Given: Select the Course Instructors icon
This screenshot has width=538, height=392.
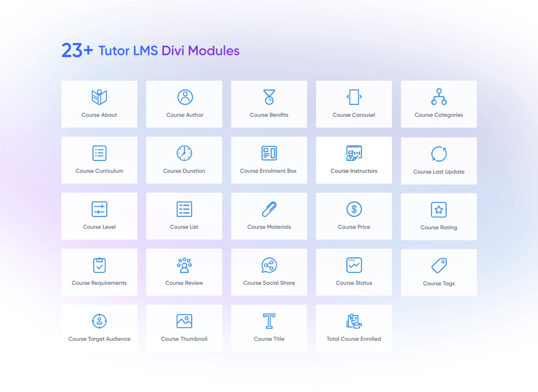Looking at the screenshot, I should pyautogui.click(x=354, y=153).
